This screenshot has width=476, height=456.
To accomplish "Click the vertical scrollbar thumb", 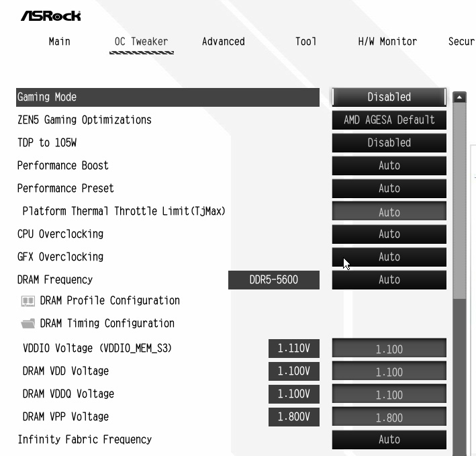I will (459, 201).
